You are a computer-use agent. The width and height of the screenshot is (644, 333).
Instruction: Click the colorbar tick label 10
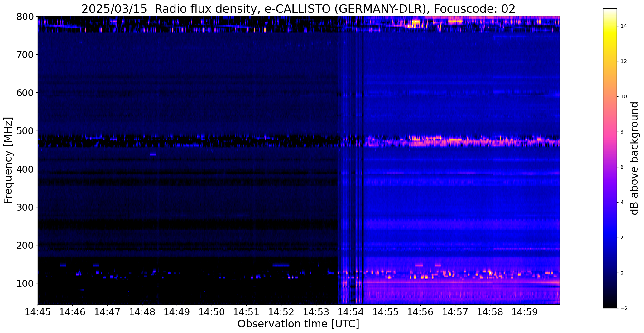[624, 97]
